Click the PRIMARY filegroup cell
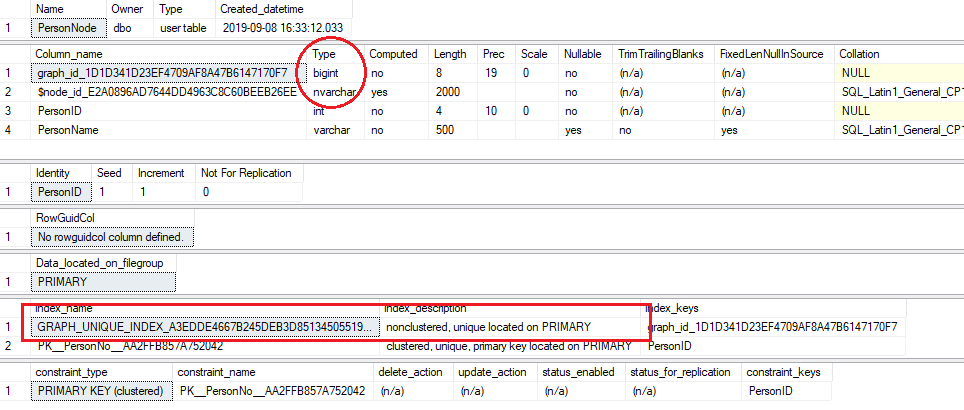 62,283
